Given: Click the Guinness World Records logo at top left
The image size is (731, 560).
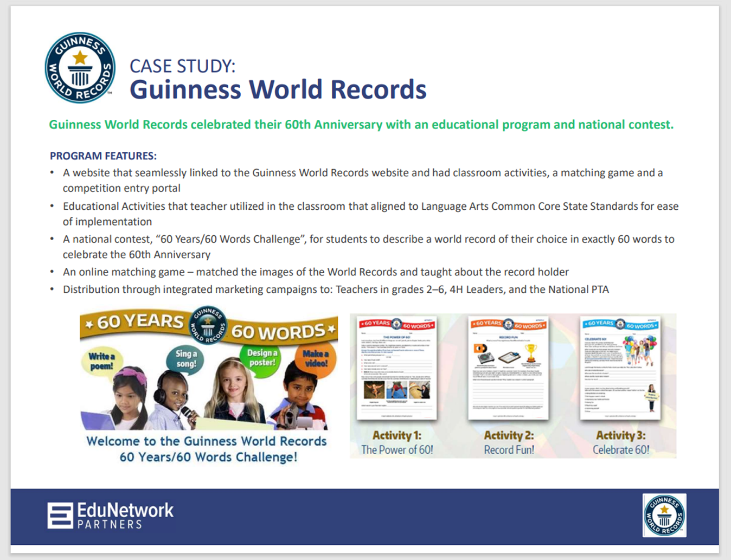Looking at the screenshot, I should coord(80,67).
